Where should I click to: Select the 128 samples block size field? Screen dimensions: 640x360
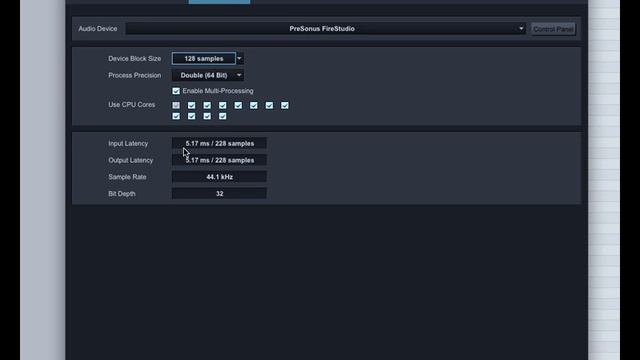204,58
